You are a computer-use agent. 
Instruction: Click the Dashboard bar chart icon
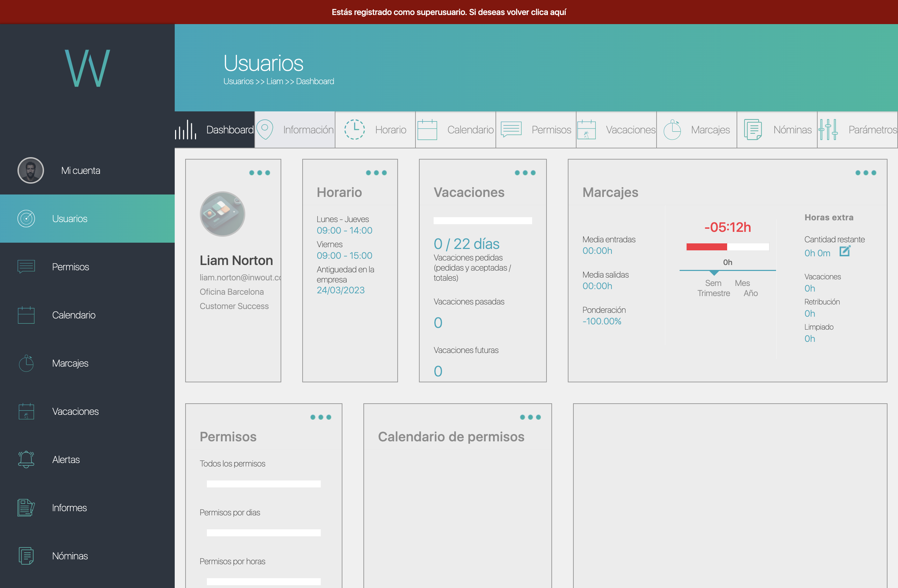pyautogui.click(x=186, y=130)
